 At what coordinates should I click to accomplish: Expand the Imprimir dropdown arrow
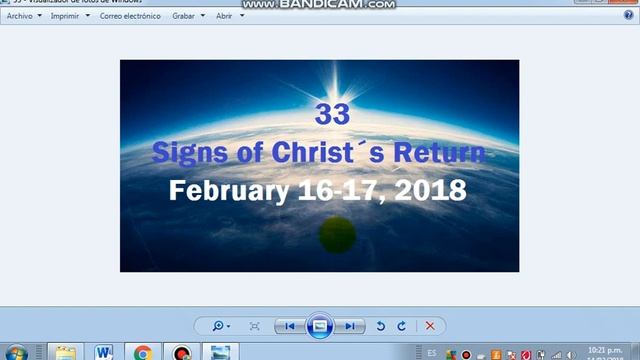(87, 16)
